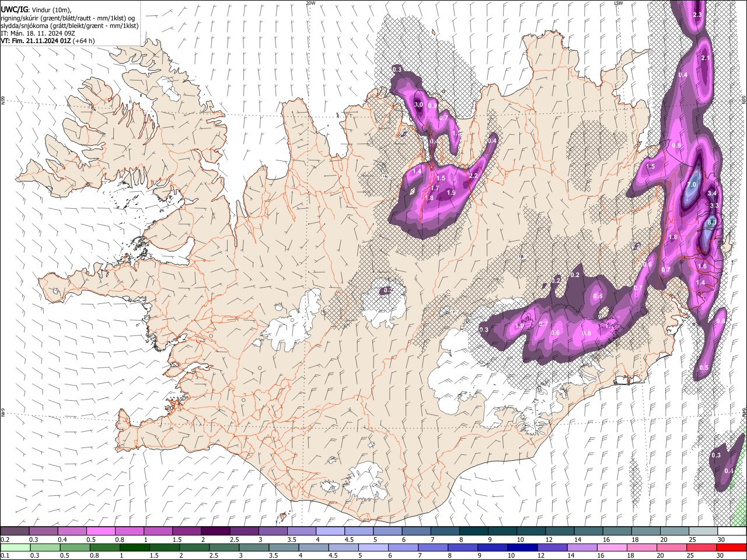
Task: Click the 2.2 precipitation value label
Action: coord(473,176)
